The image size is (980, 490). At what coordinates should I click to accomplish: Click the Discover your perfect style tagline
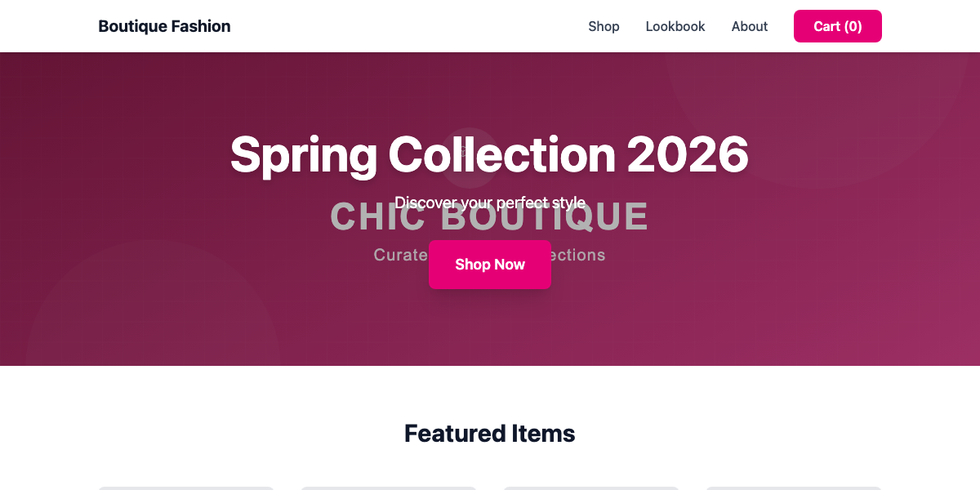[490, 203]
